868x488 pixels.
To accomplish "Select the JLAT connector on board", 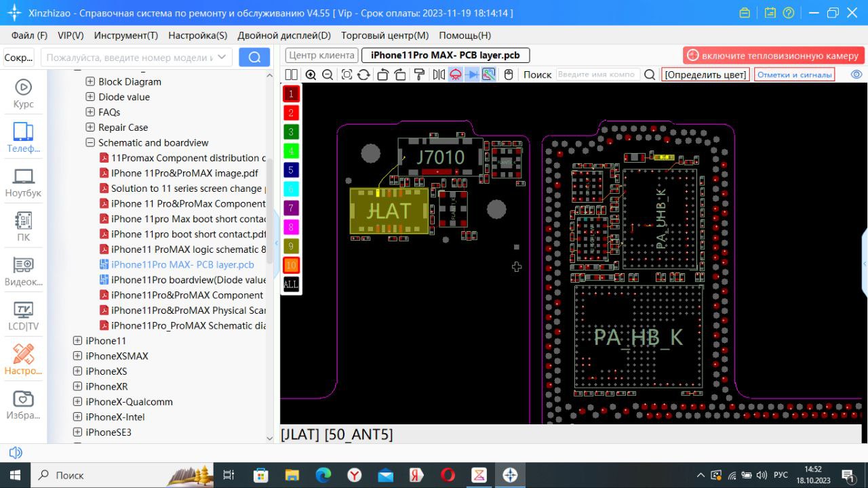I will pyautogui.click(x=389, y=211).
